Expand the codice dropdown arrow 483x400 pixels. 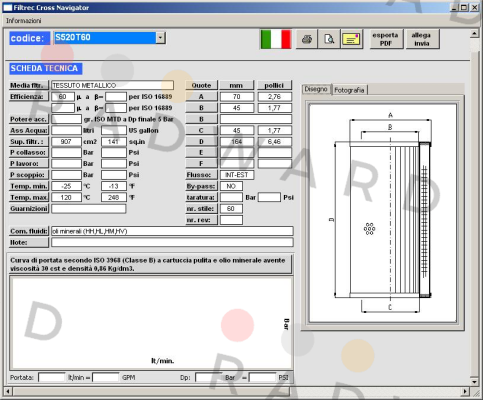click(x=160, y=38)
